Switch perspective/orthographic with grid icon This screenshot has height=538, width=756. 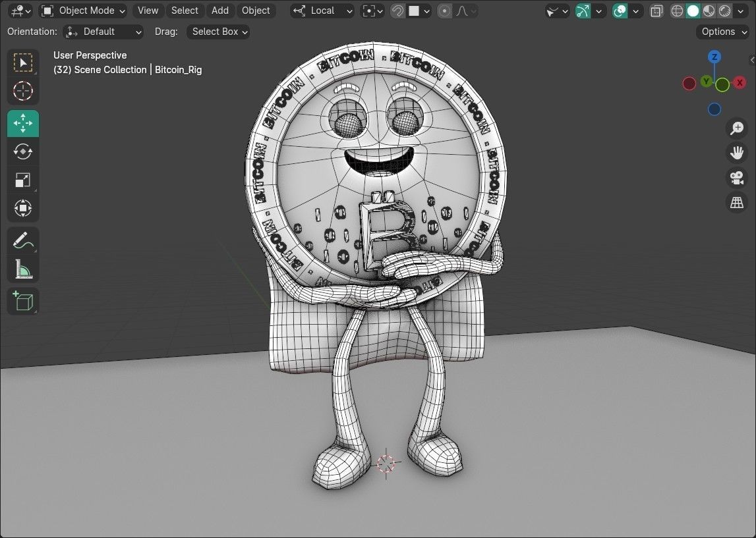[x=736, y=203]
